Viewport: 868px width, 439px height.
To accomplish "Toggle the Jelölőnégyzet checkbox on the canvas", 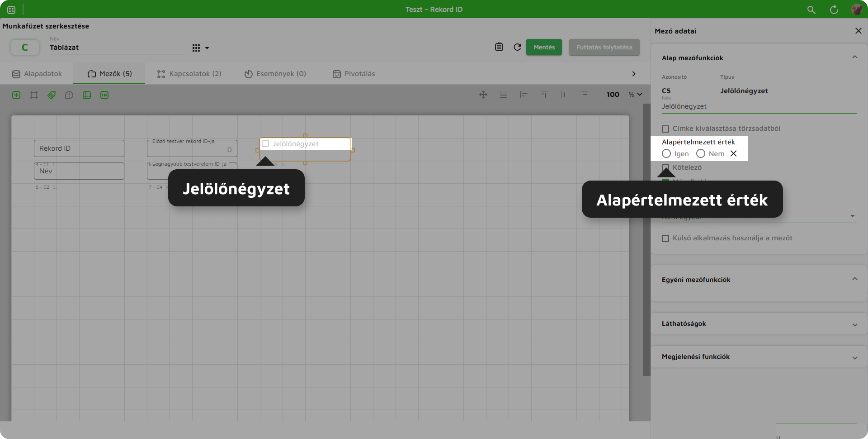I will click(x=266, y=144).
